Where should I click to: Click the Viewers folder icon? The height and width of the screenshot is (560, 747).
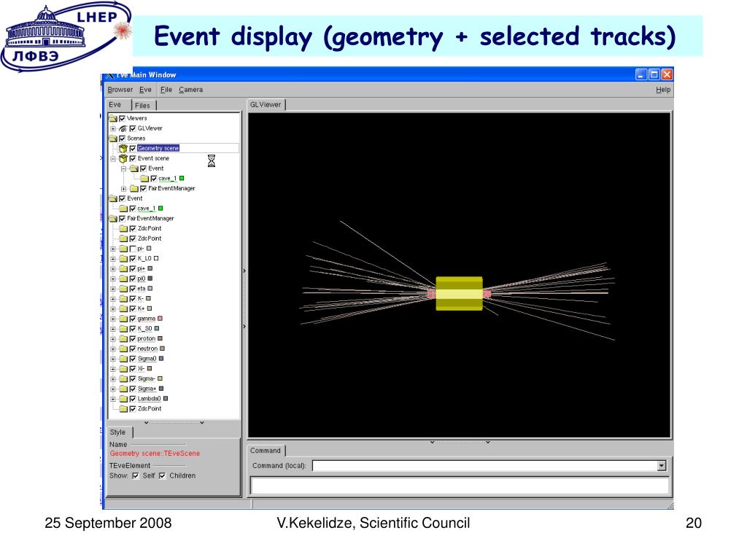pyautogui.click(x=113, y=119)
